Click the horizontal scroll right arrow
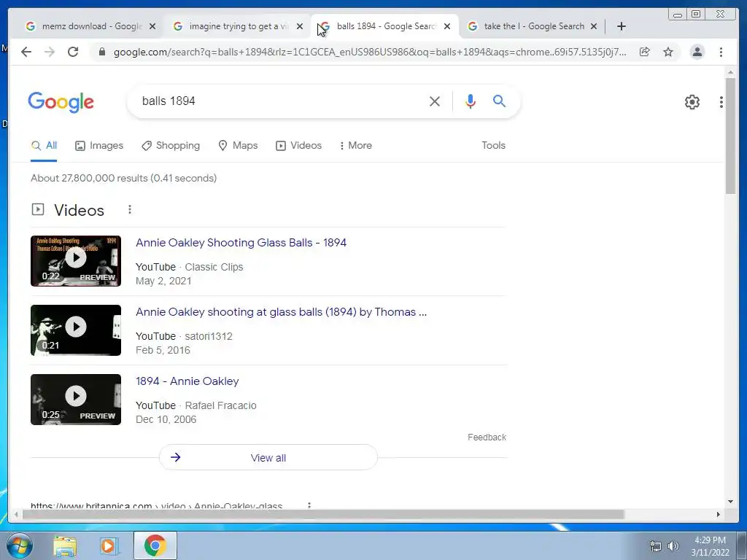The image size is (747, 560). pyautogui.click(x=718, y=514)
